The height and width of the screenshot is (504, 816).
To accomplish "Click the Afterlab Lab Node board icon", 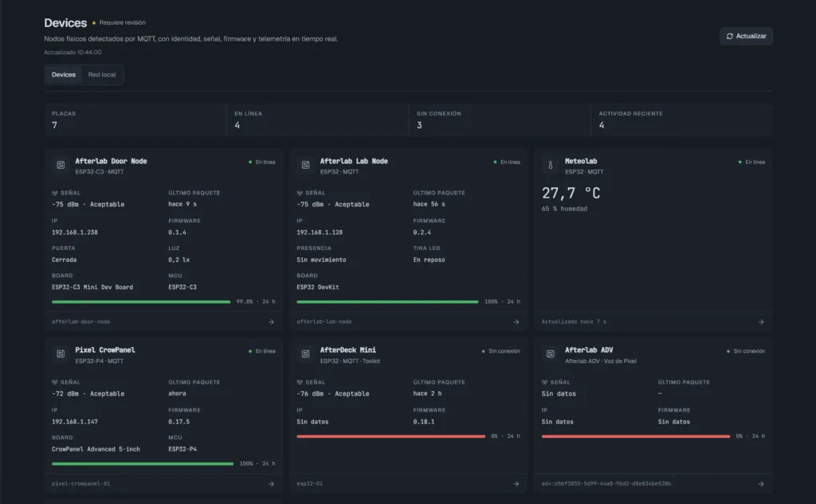I will point(305,165).
